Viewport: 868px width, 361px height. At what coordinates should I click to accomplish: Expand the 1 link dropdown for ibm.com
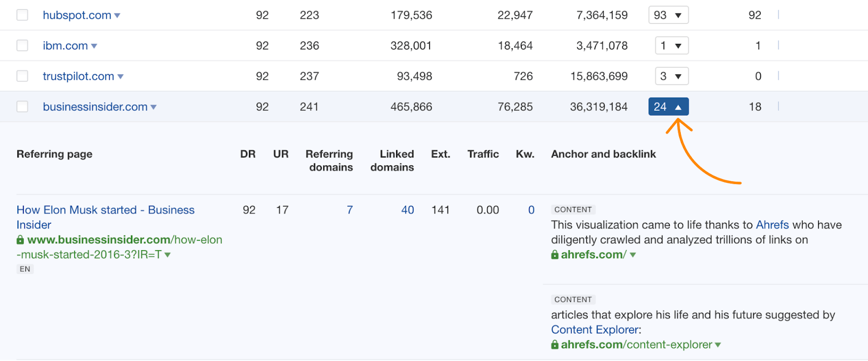672,46
